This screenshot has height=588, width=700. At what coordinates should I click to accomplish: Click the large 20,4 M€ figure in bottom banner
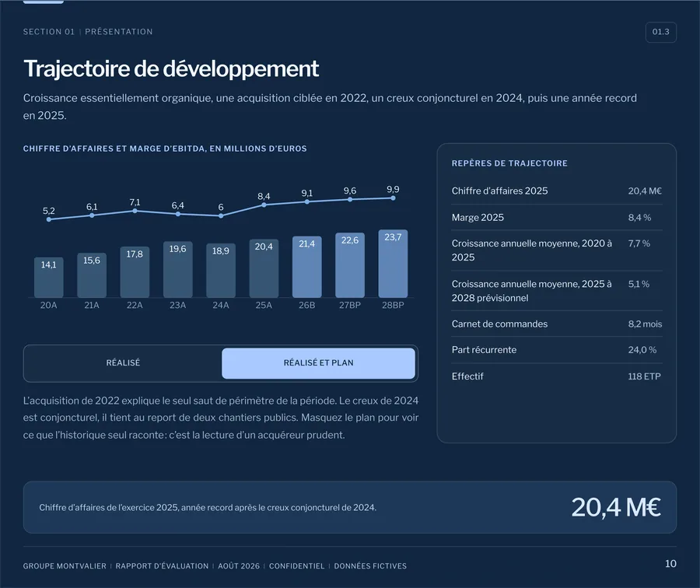[x=616, y=507]
